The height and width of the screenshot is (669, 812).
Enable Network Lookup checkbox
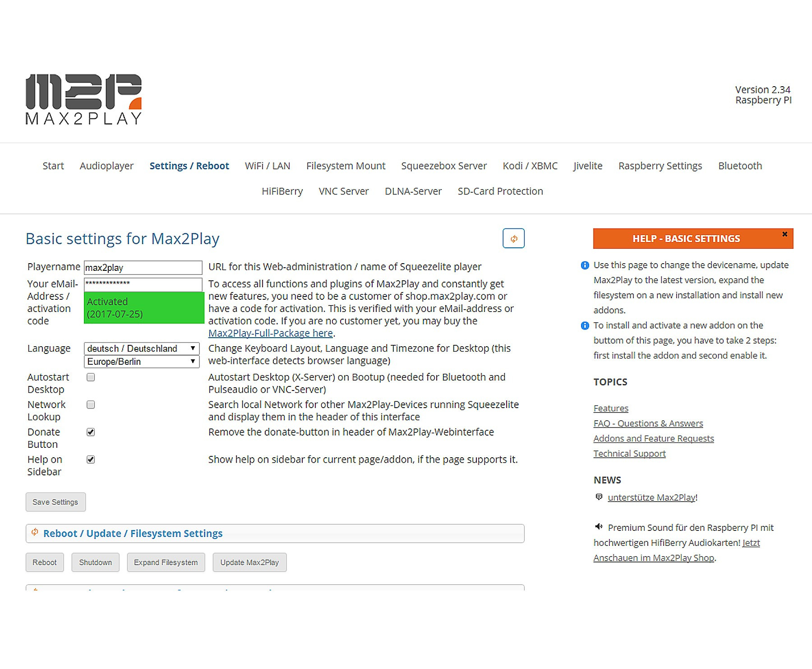click(91, 405)
